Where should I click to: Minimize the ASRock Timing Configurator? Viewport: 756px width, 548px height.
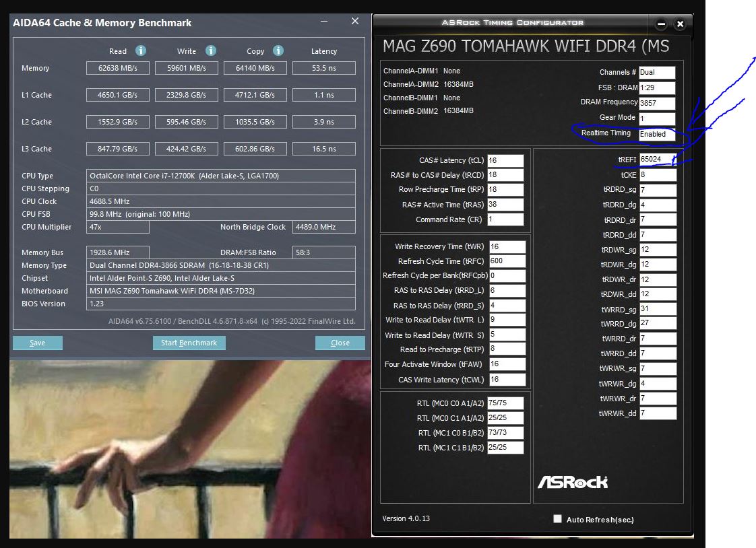click(661, 24)
